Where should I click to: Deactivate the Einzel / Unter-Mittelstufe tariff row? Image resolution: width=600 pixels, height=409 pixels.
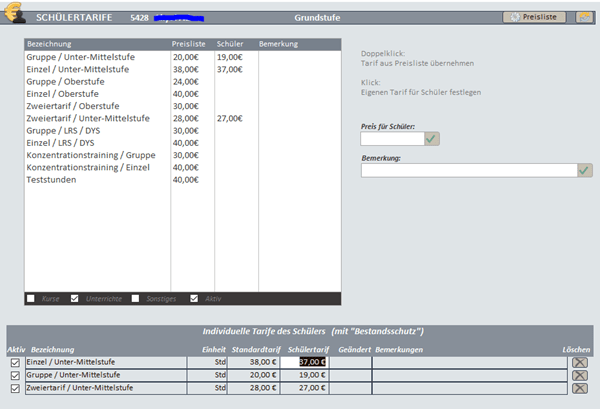coord(15,362)
